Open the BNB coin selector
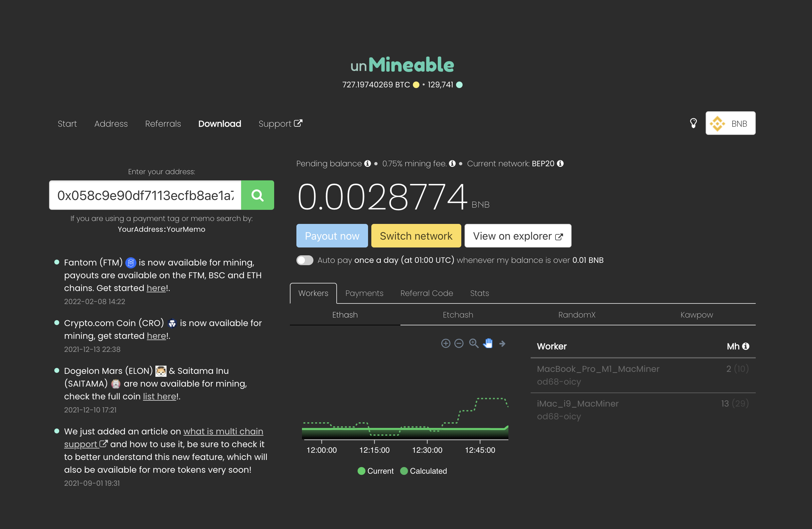812x529 pixels. [730, 123]
